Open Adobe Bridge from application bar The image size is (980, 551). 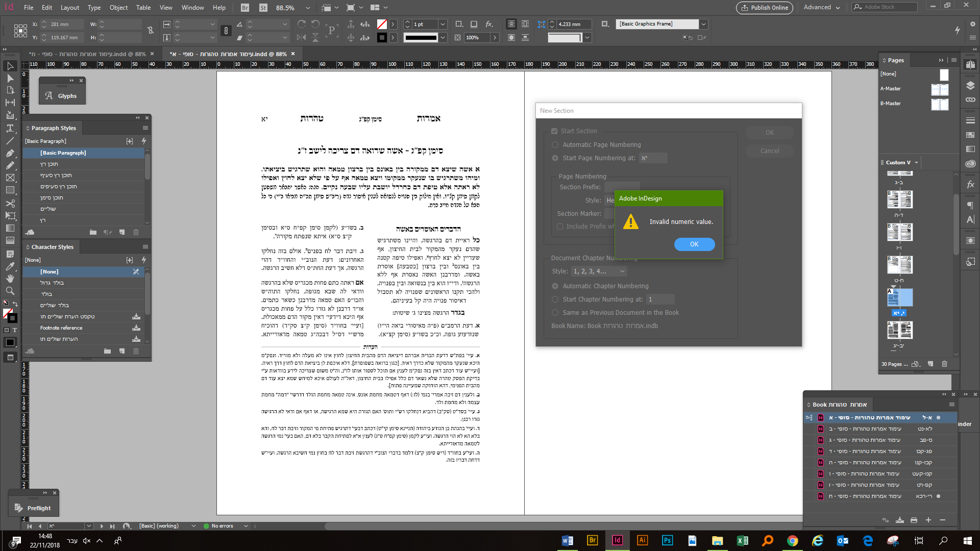(245, 8)
